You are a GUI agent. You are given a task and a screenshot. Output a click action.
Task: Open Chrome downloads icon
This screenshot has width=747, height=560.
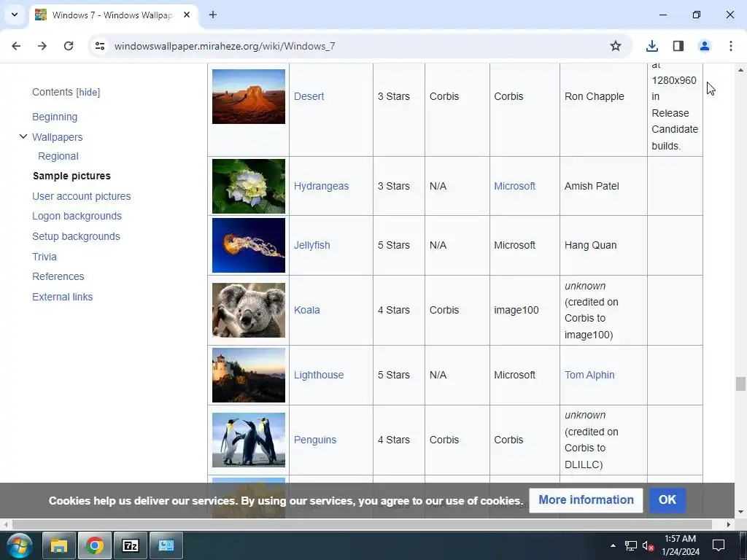651,46
